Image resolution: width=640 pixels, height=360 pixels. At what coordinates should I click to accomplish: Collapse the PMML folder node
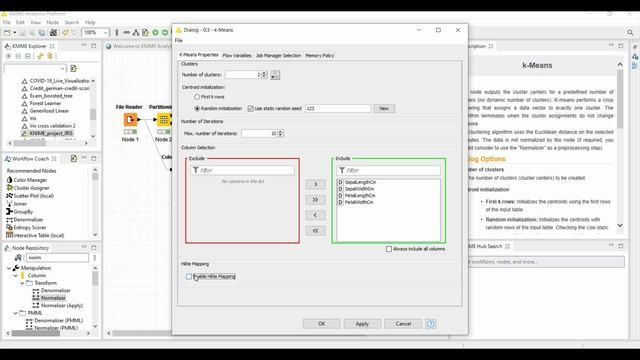pos(16,313)
